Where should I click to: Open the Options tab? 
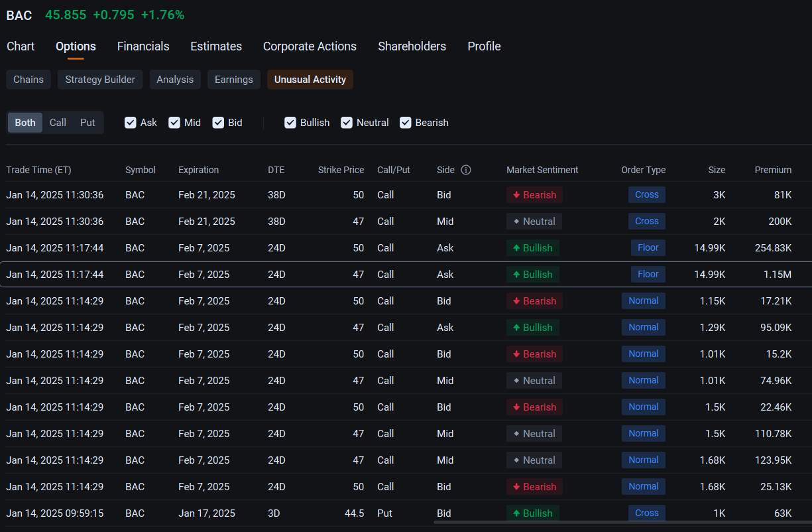coord(76,46)
